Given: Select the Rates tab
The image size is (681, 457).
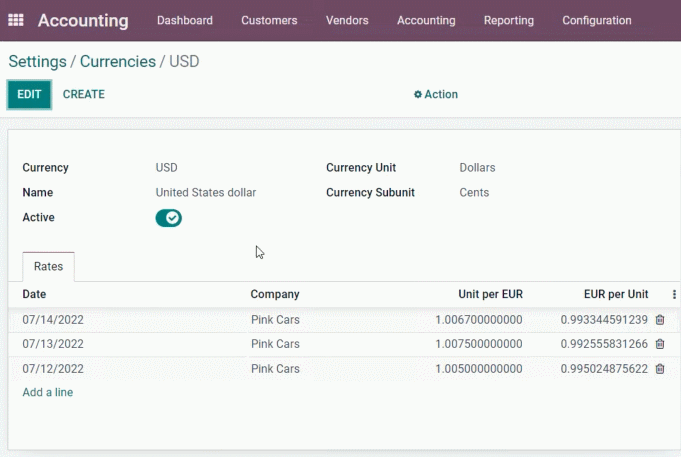Looking at the screenshot, I should [x=48, y=266].
